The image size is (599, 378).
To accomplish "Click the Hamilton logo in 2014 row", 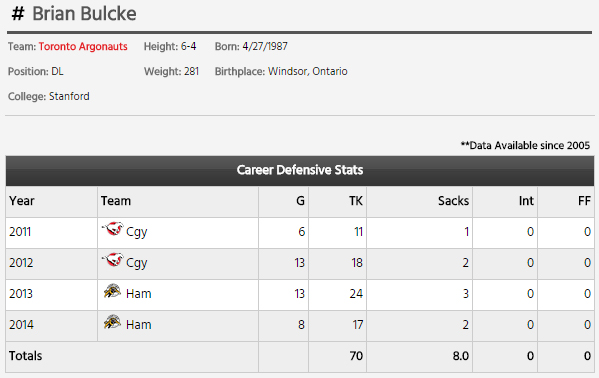I will coord(112,322).
